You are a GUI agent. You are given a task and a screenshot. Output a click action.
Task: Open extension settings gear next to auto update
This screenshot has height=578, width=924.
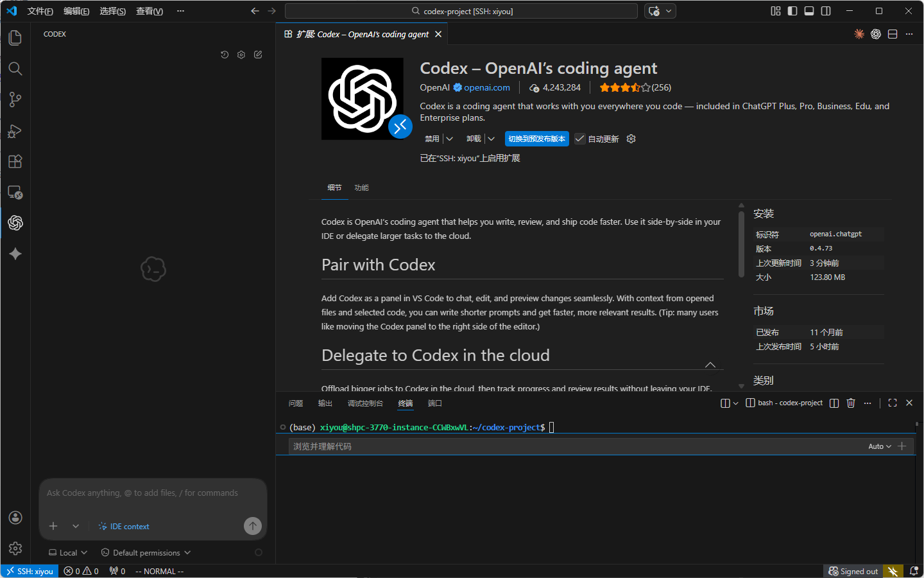tap(631, 139)
